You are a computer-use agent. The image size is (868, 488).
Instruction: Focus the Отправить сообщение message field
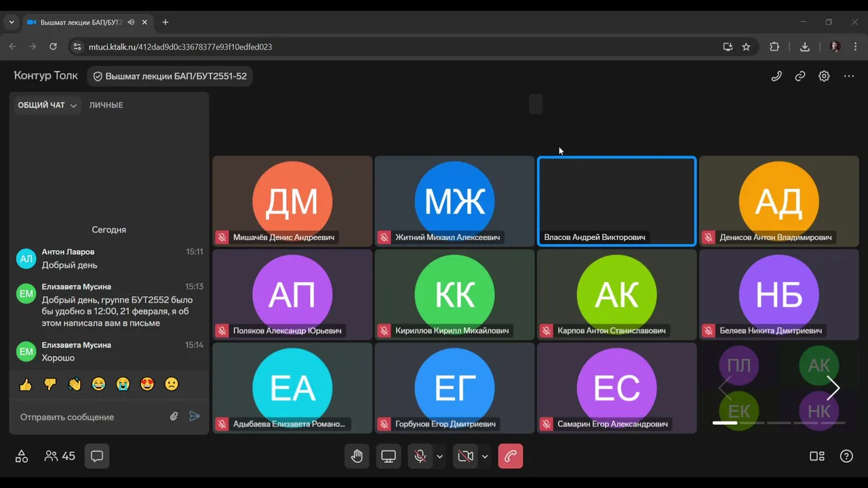92,417
